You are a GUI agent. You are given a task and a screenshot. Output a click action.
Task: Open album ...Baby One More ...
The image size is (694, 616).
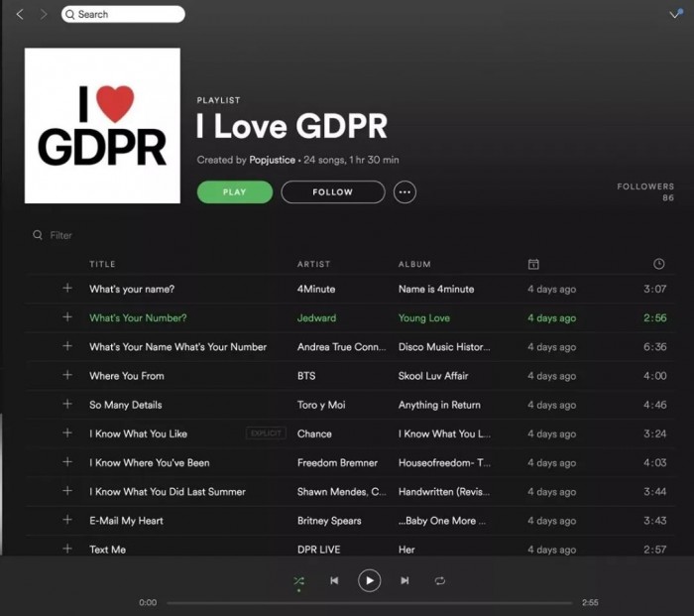tap(442, 521)
